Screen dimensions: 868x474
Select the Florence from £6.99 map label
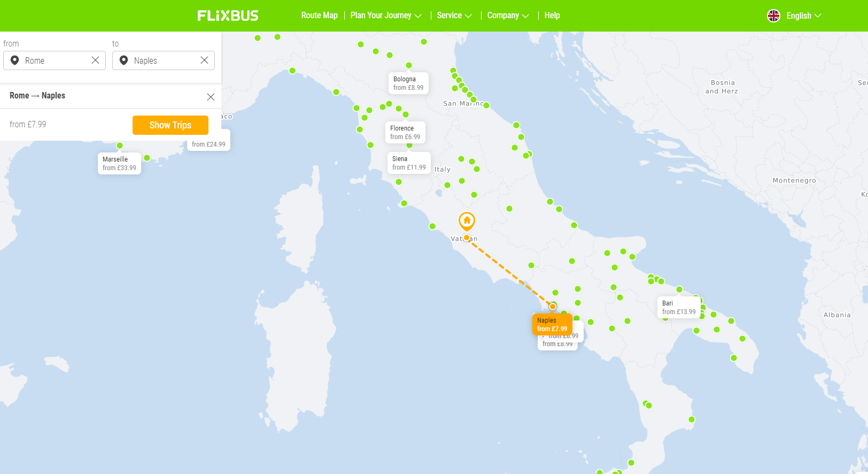[x=405, y=132]
